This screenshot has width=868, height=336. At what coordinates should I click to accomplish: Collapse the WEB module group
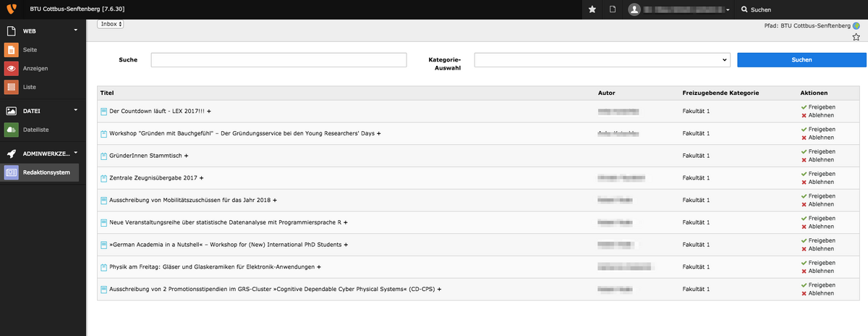pyautogui.click(x=75, y=30)
